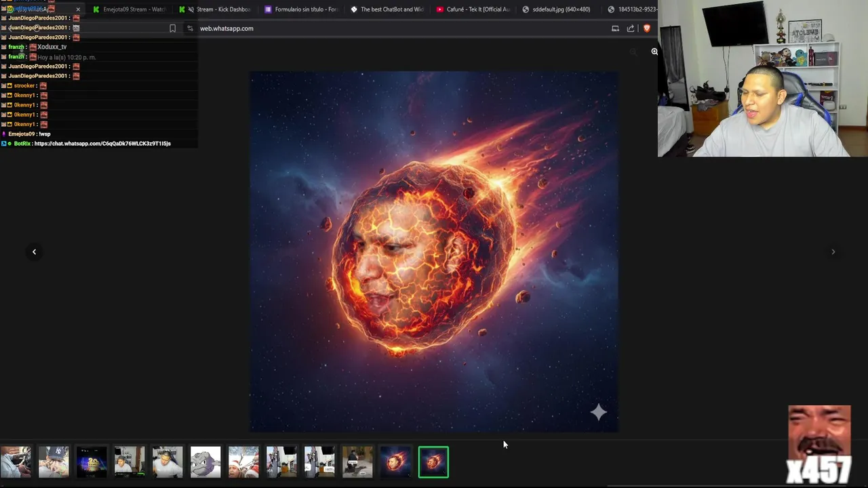
Task: Click the stroker username in chat overlay
Action: 24,86
